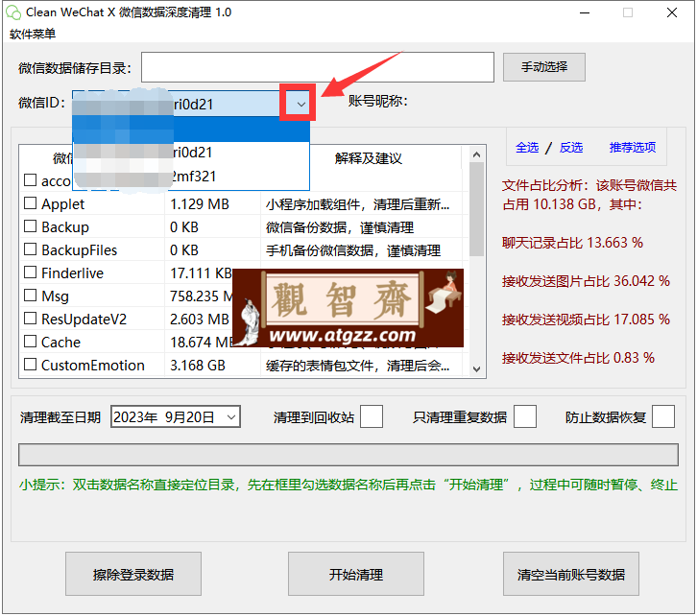Click 清空当前账号数据 button

(571, 574)
